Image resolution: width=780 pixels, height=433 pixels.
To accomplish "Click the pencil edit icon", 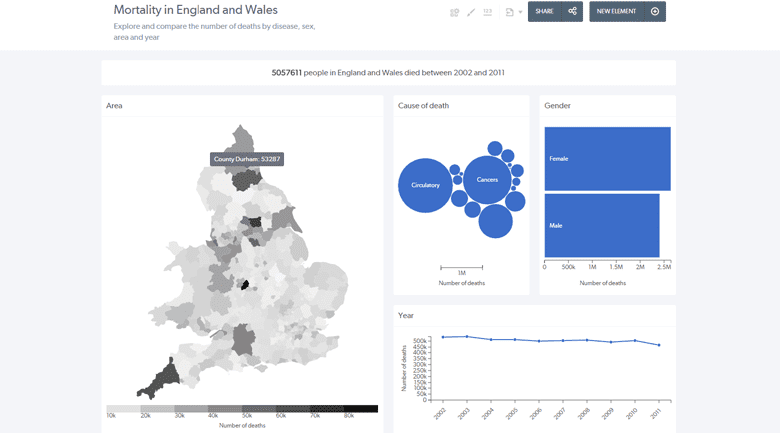I will click(x=471, y=12).
